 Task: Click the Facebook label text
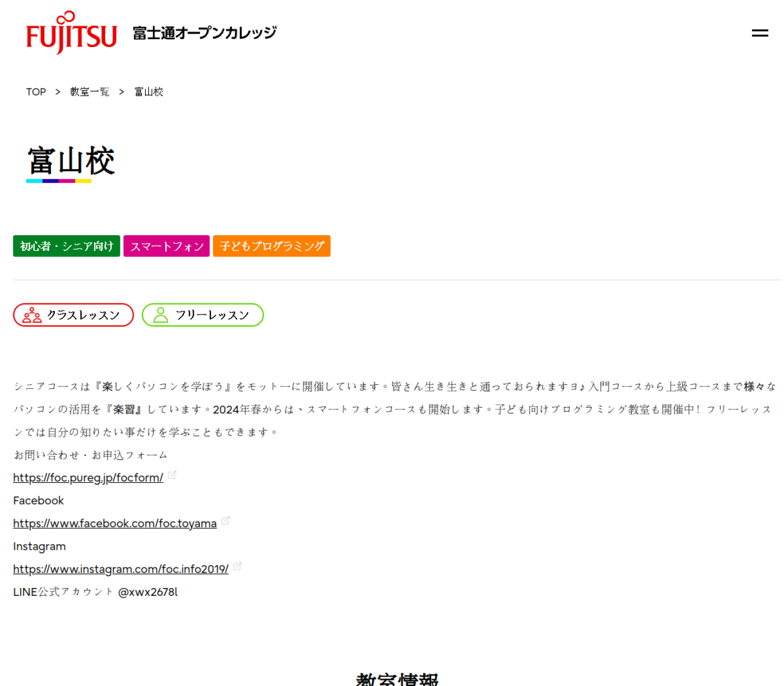(39, 501)
